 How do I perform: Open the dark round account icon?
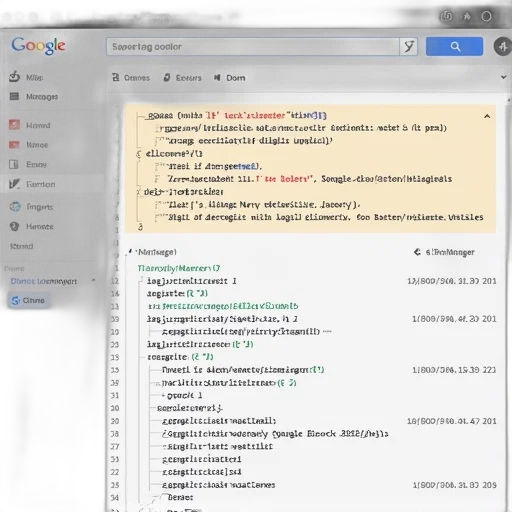pyautogui.click(x=503, y=47)
